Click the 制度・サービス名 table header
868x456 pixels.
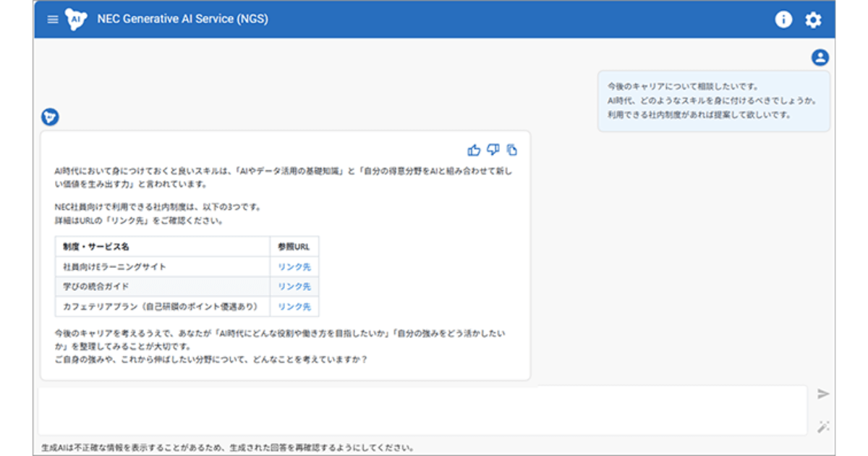click(96, 247)
